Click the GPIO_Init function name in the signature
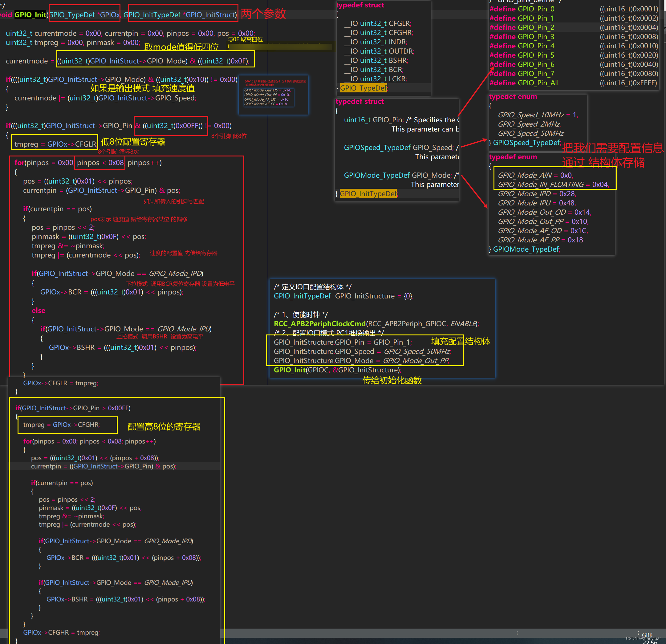The image size is (666, 644). pos(30,14)
